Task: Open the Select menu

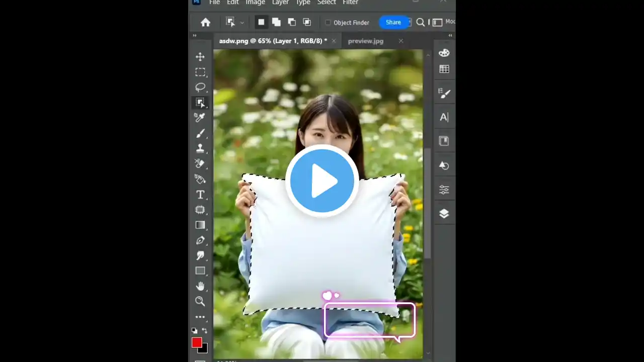Action: coord(326,3)
